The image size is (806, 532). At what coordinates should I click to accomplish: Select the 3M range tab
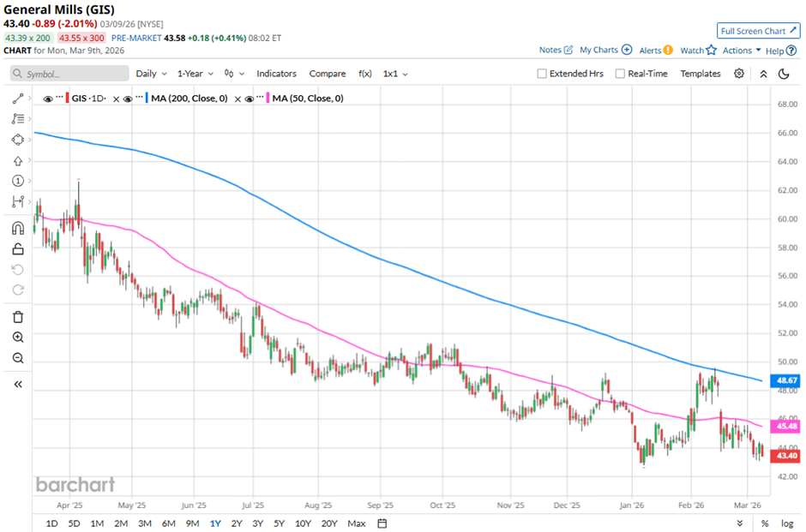(x=145, y=523)
